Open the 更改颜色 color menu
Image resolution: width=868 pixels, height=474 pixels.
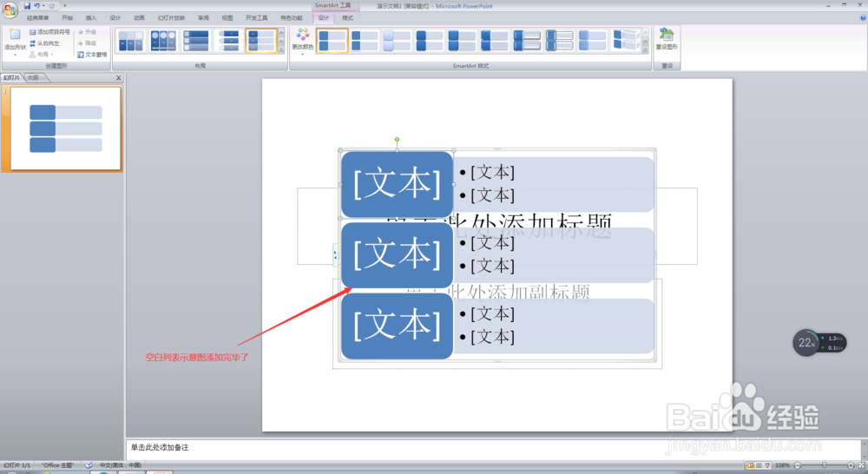[302, 41]
